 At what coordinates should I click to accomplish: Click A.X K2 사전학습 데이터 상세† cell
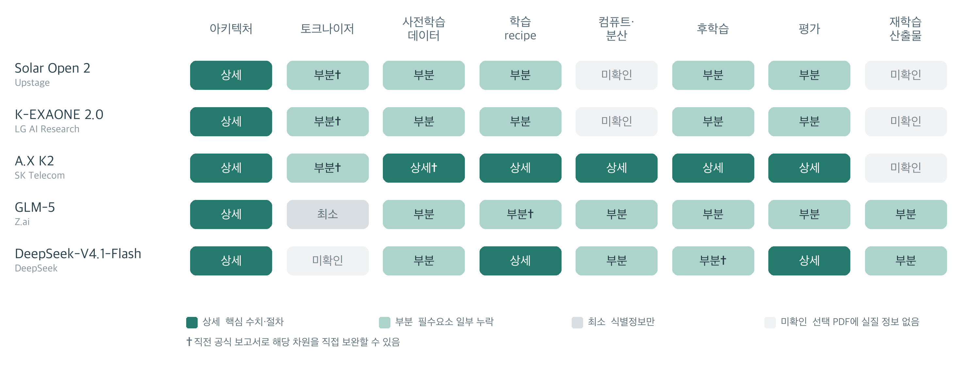tap(424, 168)
